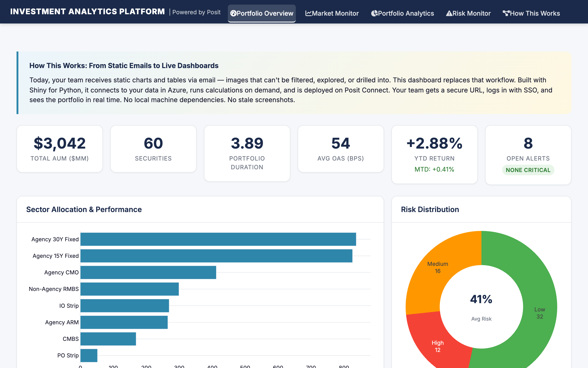Image resolution: width=588 pixels, height=368 pixels.
Task: Click the MTD: +0.41% text
Action: 434,170
